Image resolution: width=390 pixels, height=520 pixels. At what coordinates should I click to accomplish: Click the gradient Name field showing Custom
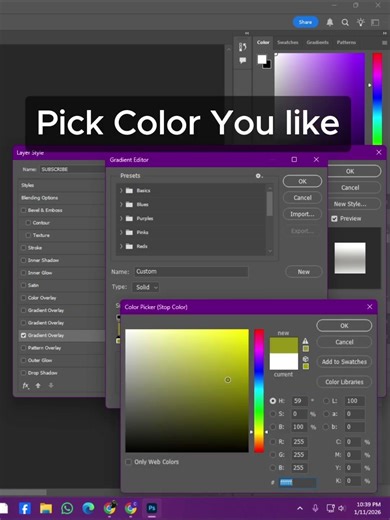(191, 272)
